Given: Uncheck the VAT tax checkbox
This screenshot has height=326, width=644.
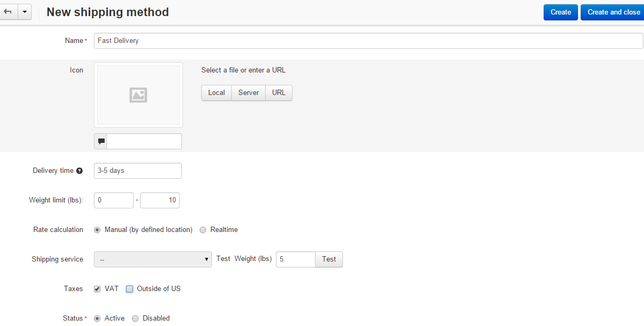Looking at the screenshot, I should click(x=97, y=288).
